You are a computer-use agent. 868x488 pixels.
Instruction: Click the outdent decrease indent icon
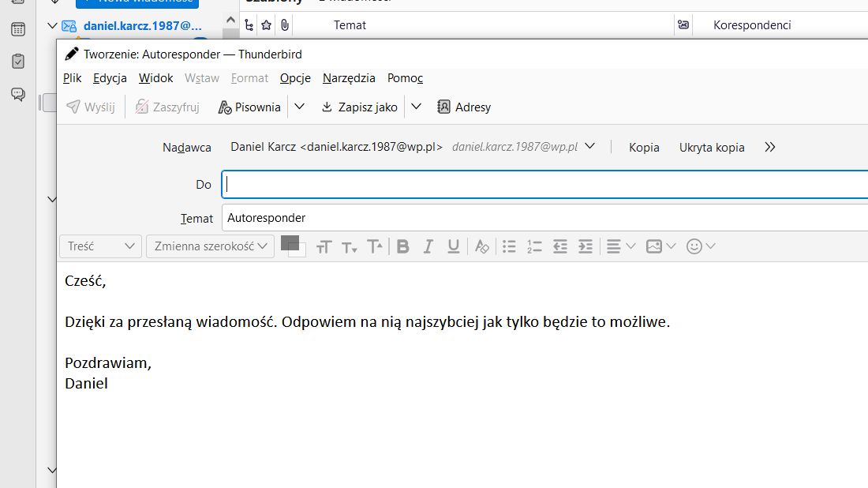[560, 246]
